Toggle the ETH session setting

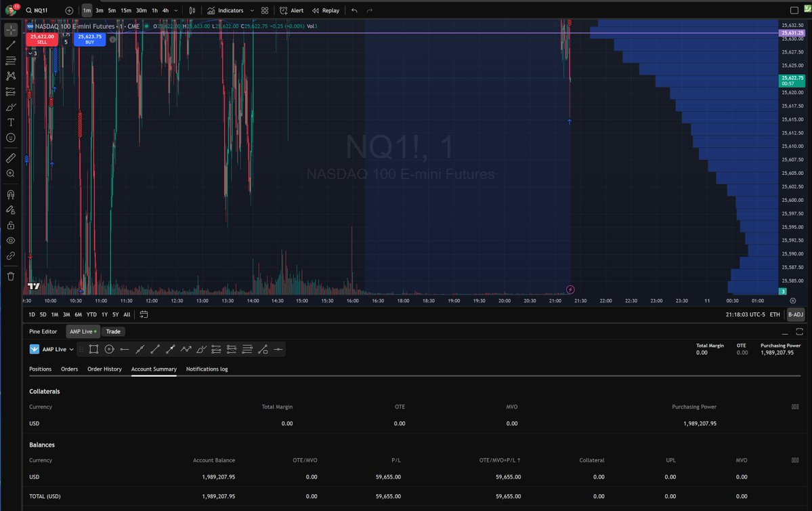pos(775,314)
